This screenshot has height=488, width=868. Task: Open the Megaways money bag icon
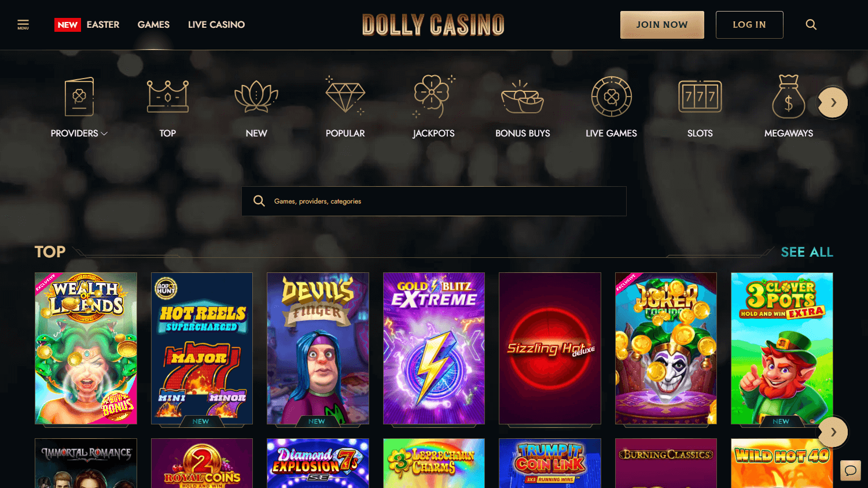pos(789,96)
